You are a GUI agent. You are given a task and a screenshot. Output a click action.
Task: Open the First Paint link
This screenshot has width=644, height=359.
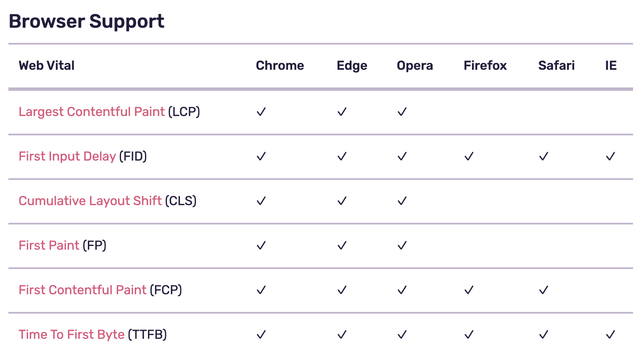(x=49, y=245)
